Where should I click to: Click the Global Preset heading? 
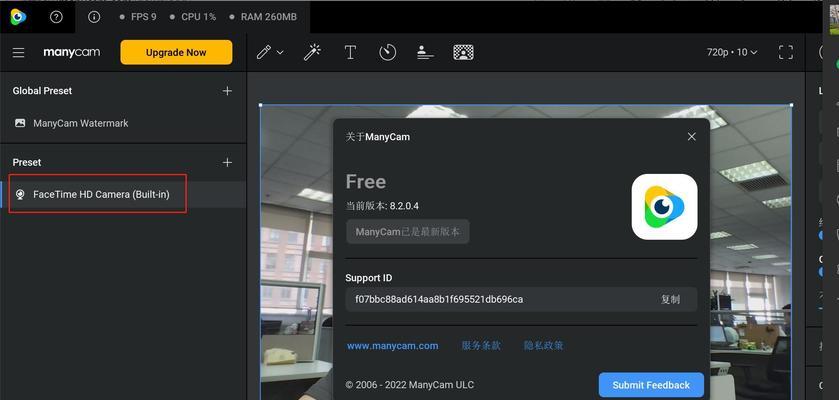42,91
